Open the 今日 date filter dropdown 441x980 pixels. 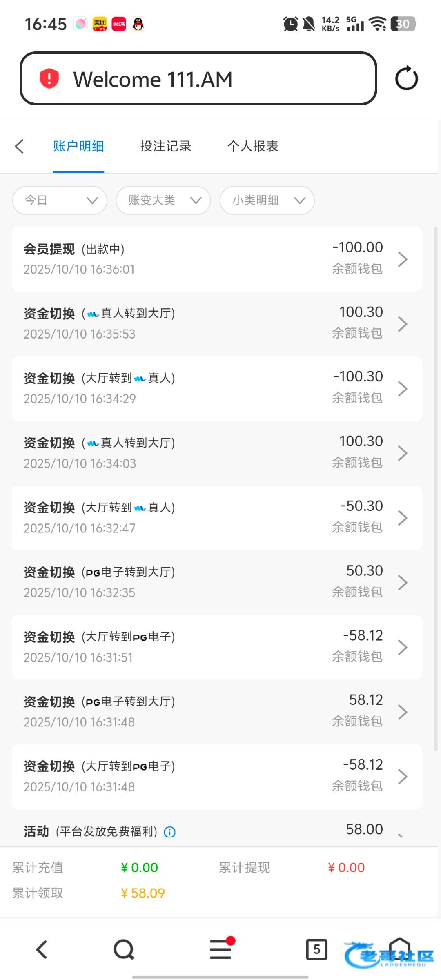pyautogui.click(x=60, y=200)
